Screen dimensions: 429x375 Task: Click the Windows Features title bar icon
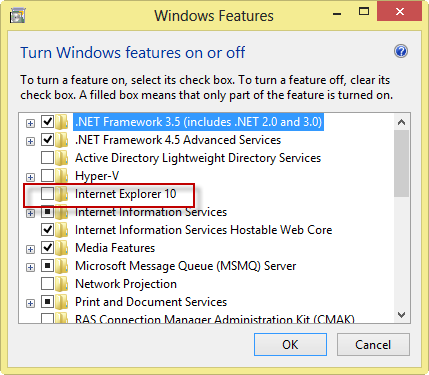18,16
